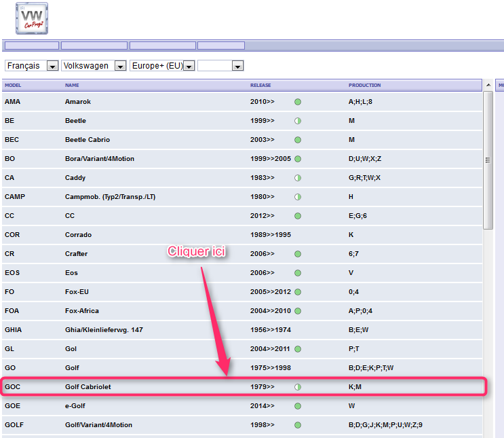Click the RELEASE column header
The image size is (504, 438).
pyautogui.click(x=260, y=86)
